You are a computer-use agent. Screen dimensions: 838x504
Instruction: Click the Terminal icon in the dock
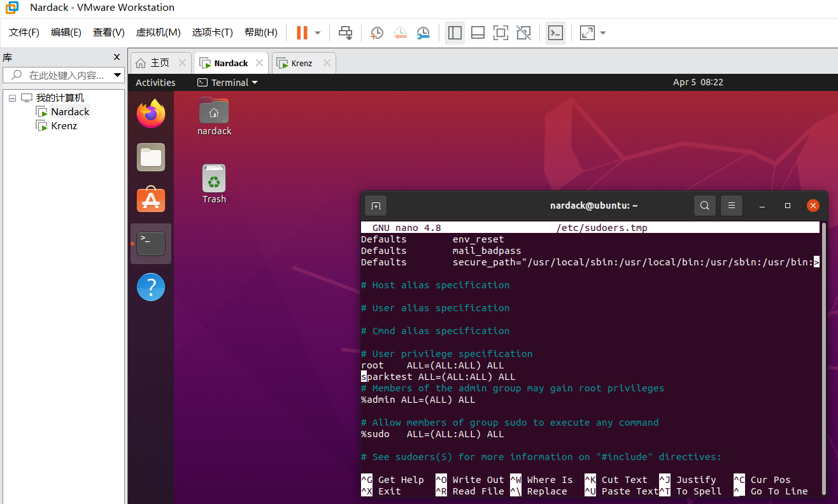click(151, 243)
